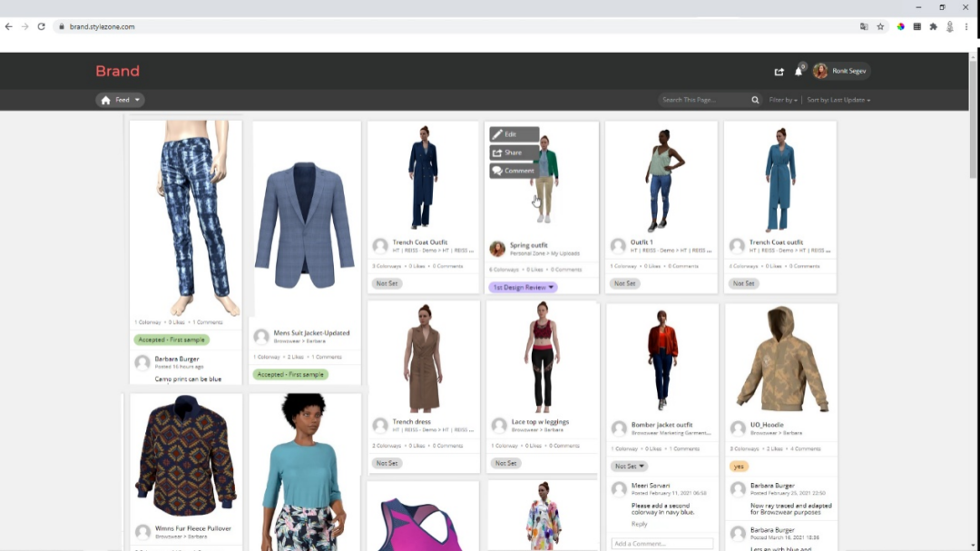Click Reply under Meeri Sorvari's comment

pos(640,524)
